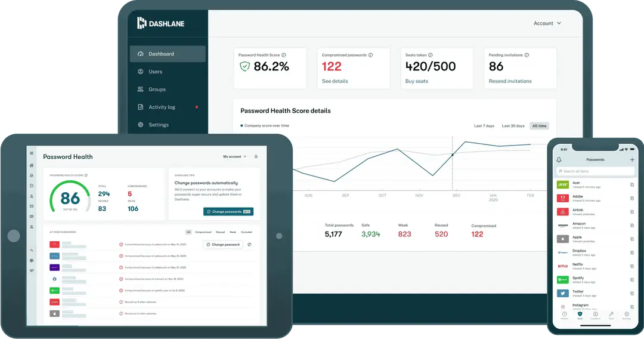Screen dimensions: 644x339
Task: Filter at-risk passwords by All
Action: (188, 232)
